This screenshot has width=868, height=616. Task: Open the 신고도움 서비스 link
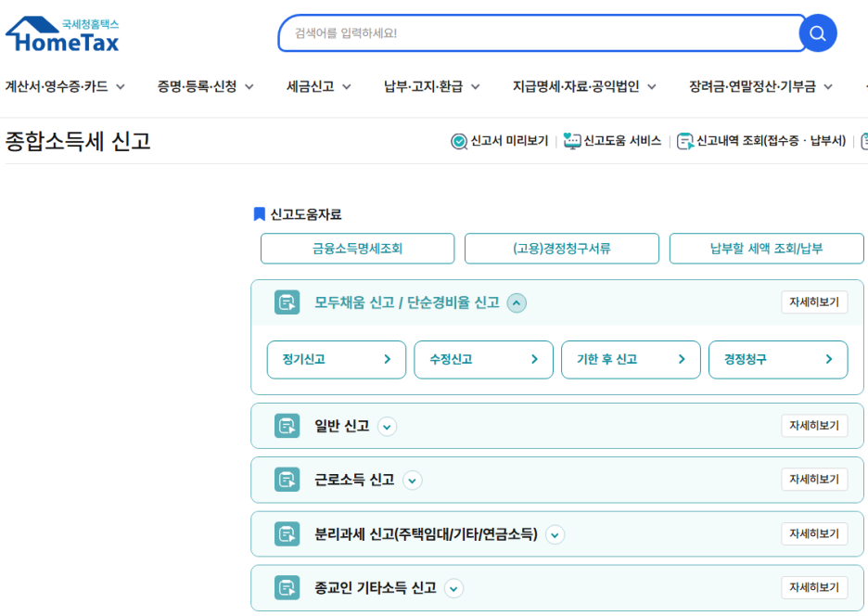pyautogui.click(x=612, y=141)
